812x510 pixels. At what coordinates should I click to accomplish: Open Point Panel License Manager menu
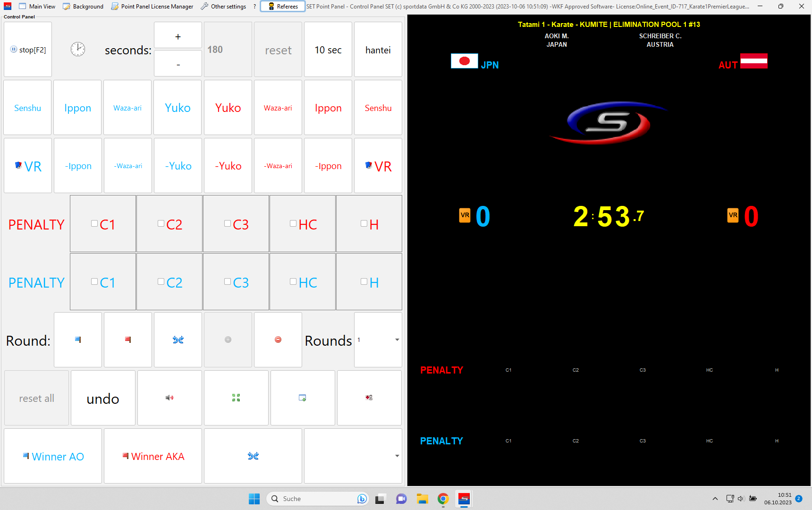(x=152, y=6)
